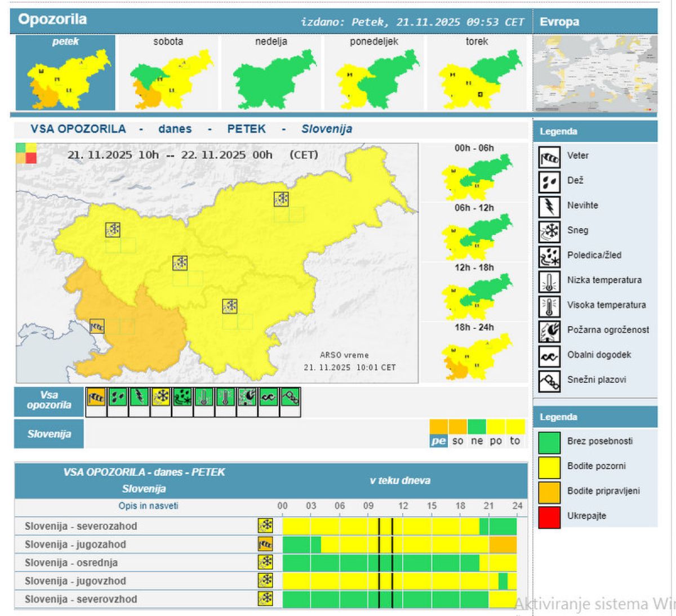Select the wind warning filter icon

click(x=96, y=397)
